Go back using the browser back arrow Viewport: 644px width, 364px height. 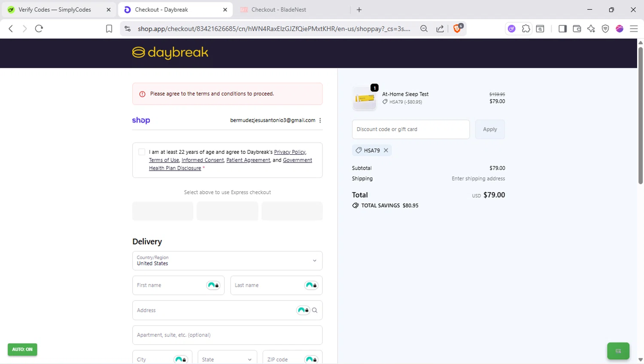(11, 29)
